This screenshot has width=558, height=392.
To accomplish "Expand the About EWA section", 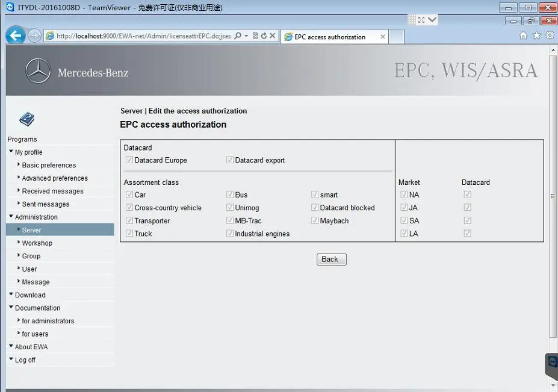I will [x=11, y=346].
